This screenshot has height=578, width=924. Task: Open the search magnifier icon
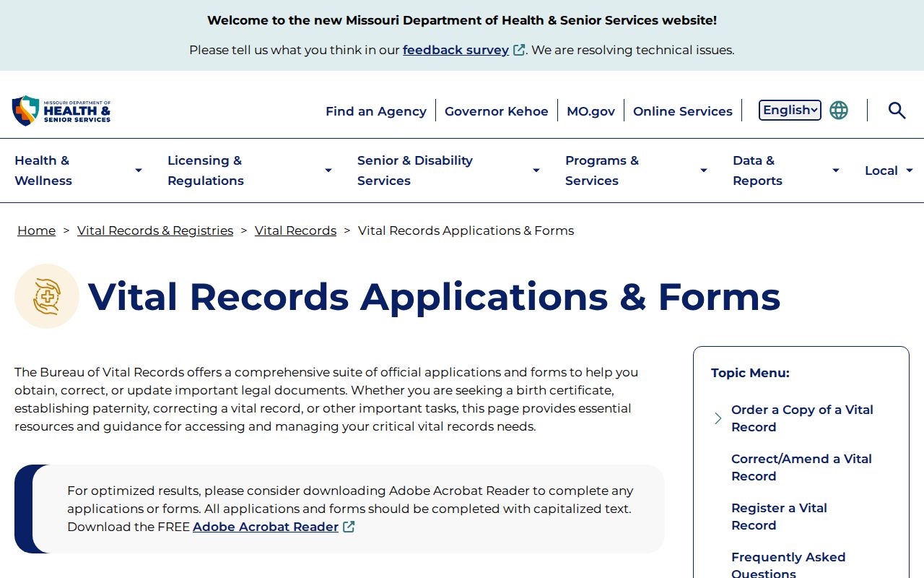click(897, 111)
